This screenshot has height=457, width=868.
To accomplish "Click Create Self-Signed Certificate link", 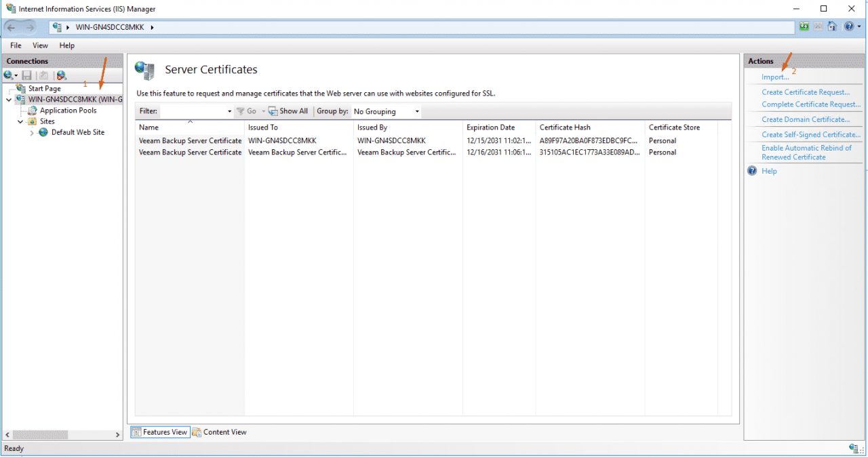I will click(x=810, y=134).
